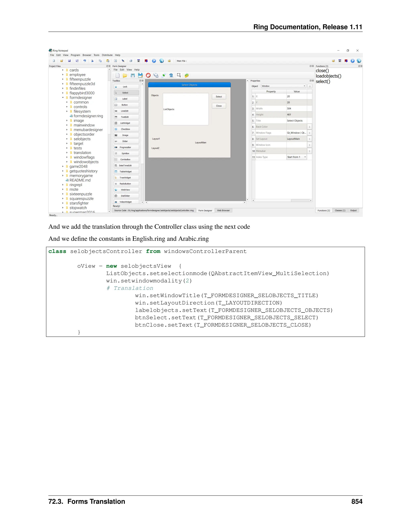Switch to the Web Browser tab
411x532 pixels.
[x=223, y=210]
